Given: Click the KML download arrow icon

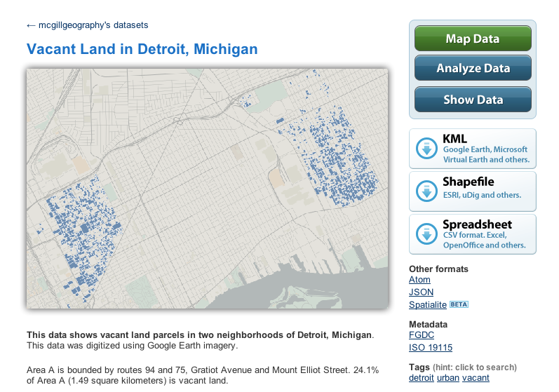Looking at the screenshot, I should point(426,149).
